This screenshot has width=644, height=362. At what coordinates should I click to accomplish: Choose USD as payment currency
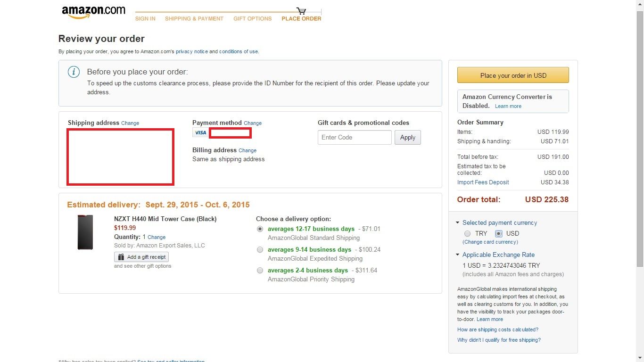(x=499, y=234)
